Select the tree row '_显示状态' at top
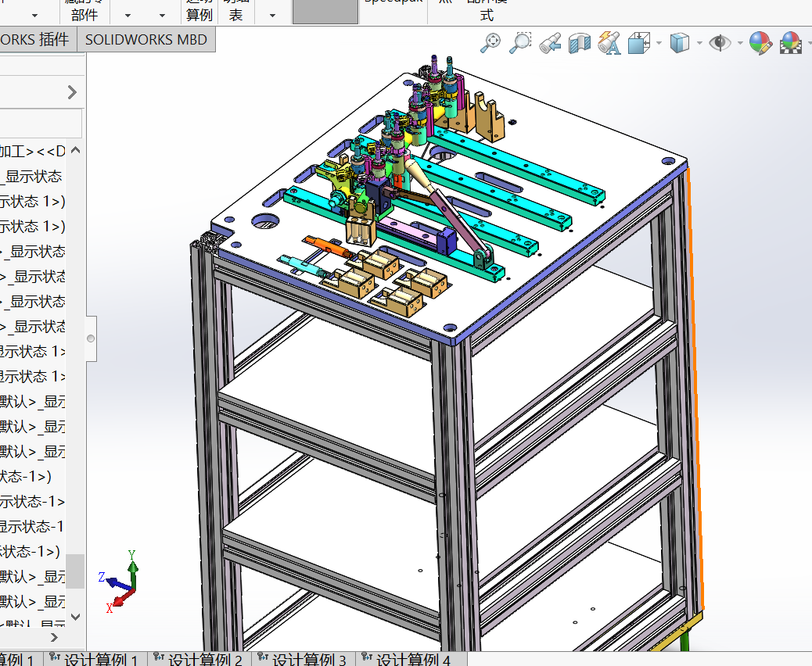Screen dimensions: 812x666 tap(33, 177)
